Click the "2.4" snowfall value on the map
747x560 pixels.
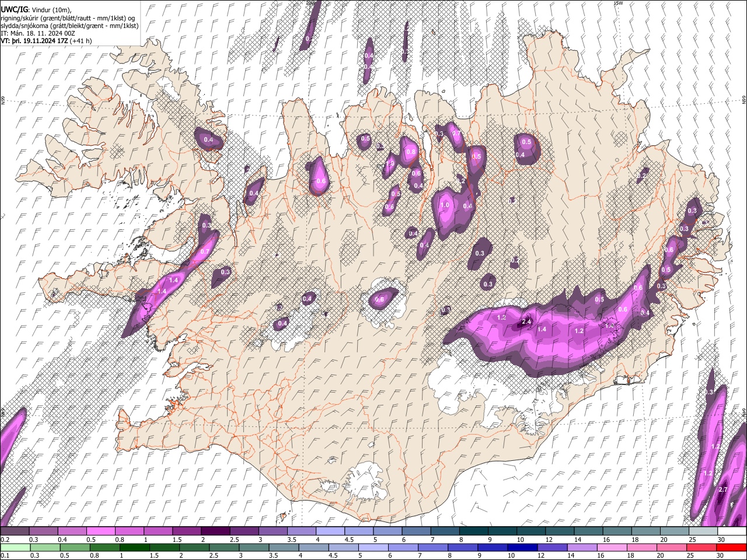pyautogui.click(x=526, y=321)
